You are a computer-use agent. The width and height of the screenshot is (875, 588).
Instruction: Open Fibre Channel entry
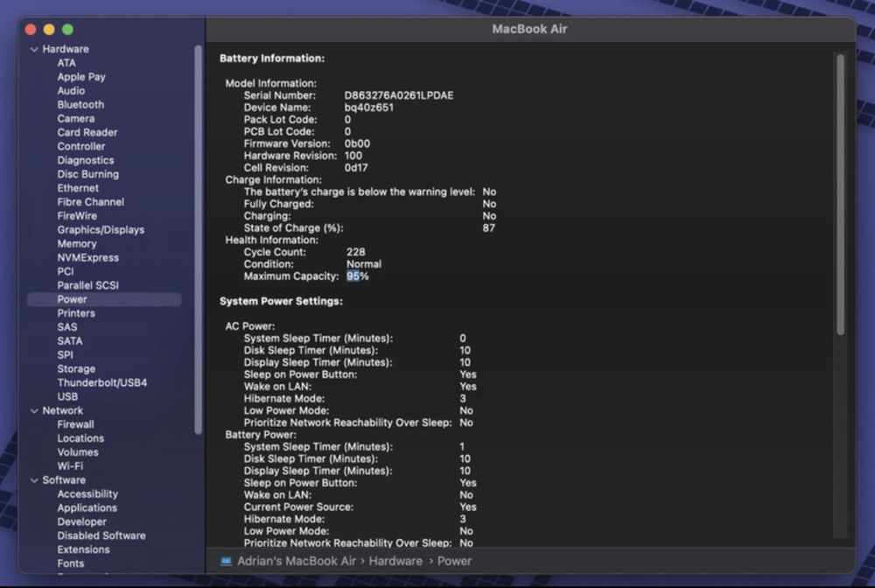point(90,202)
